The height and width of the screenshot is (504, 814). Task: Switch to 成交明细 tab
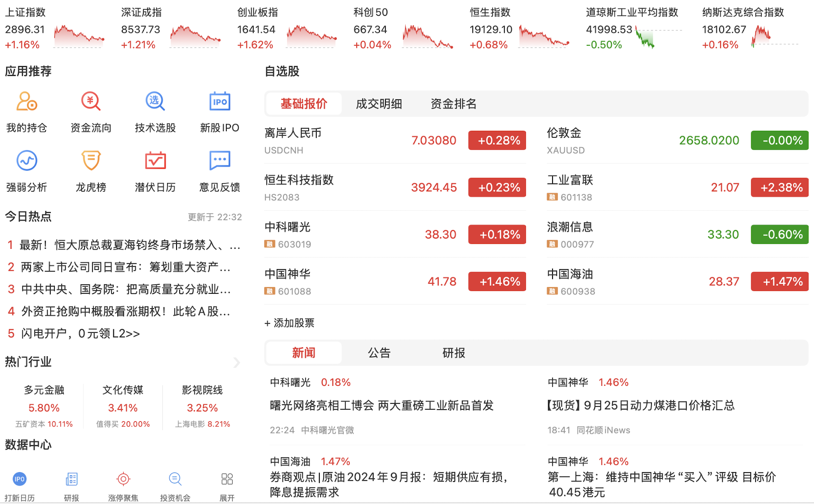tap(379, 104)
